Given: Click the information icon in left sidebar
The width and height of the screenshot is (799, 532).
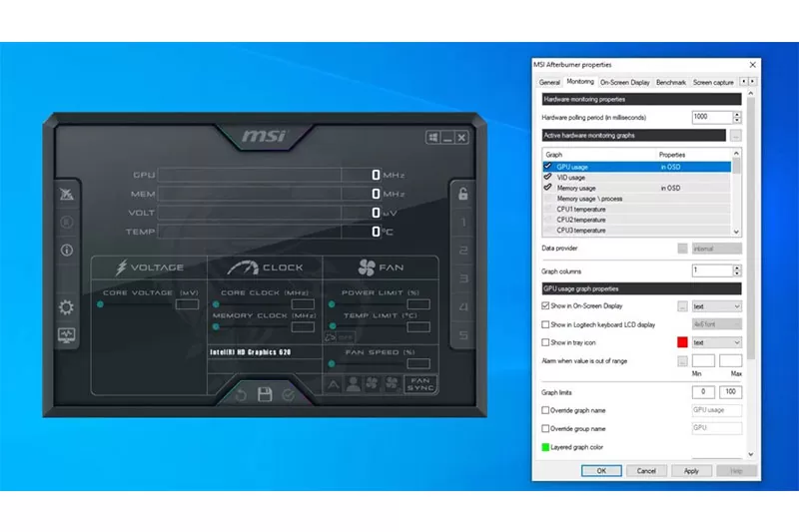Looking at the screenshot, I should [x=67, y=251].
